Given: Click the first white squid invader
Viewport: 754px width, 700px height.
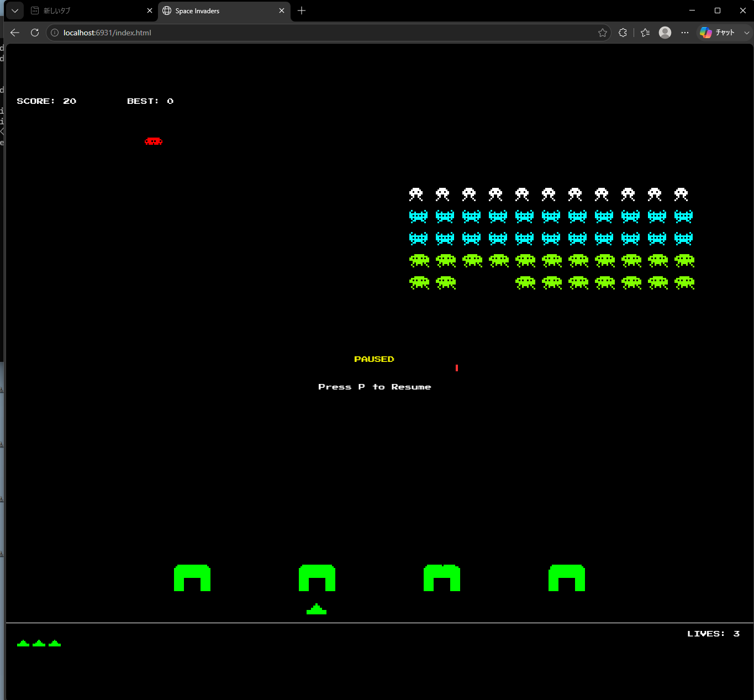Looking at the screenshot, I should click(416, 194).
